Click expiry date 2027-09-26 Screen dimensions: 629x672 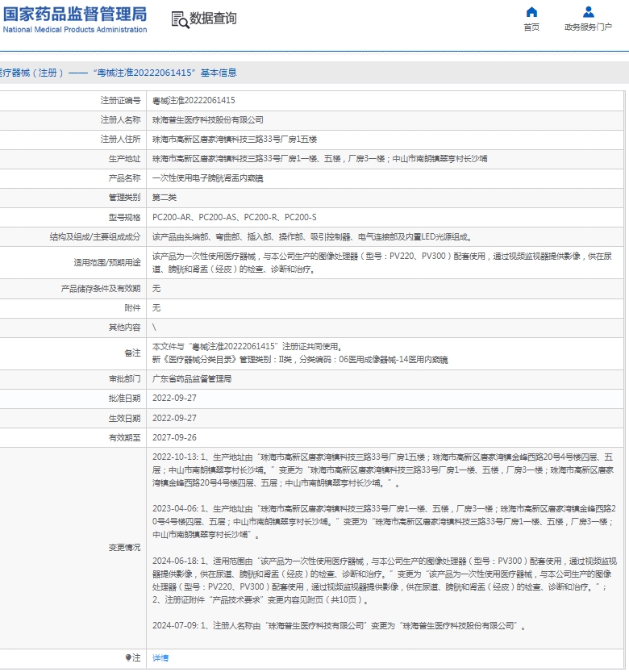[x=174, y=437]
